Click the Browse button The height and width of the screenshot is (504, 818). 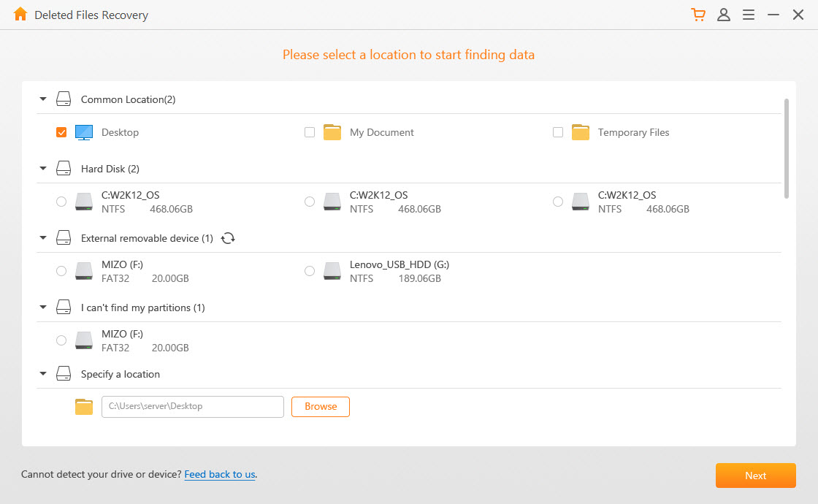(320, 406)
